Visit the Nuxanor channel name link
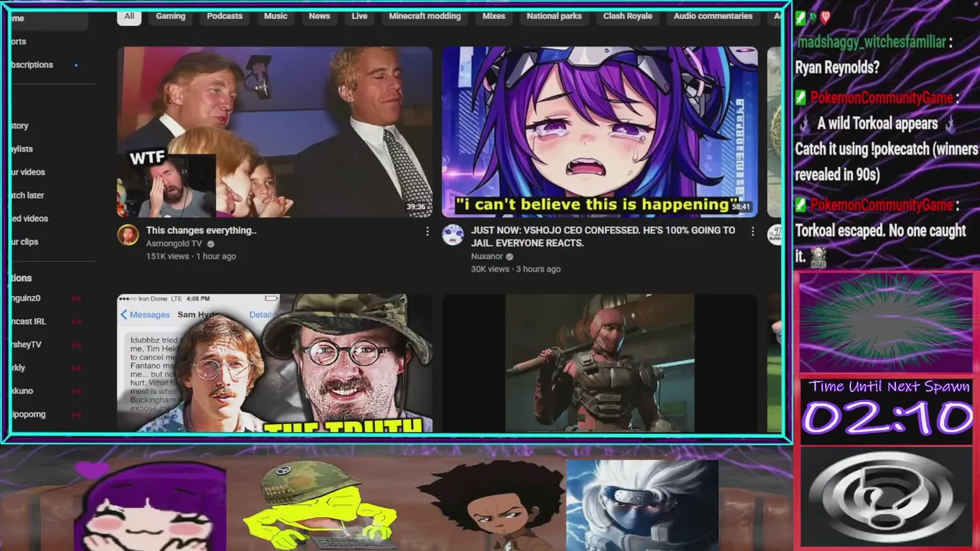Image resolution: width=980 pixels, height=551 pixels. pos(487,256)
